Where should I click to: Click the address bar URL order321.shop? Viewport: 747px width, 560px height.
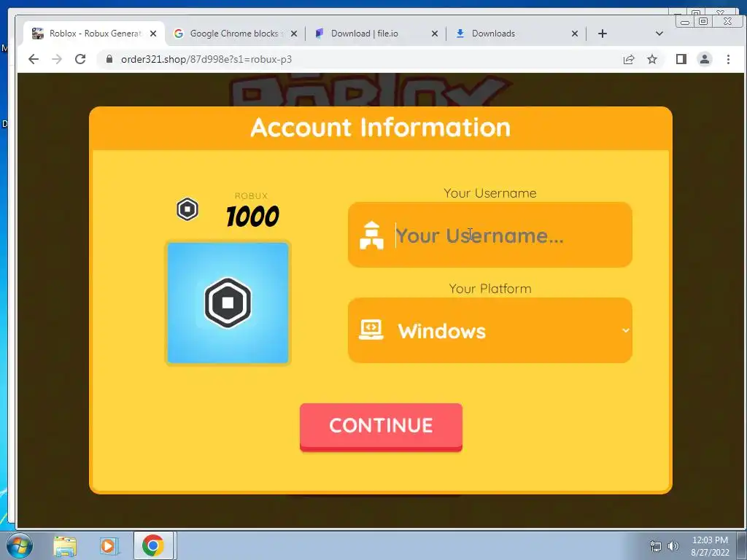[x=206, y=59]
